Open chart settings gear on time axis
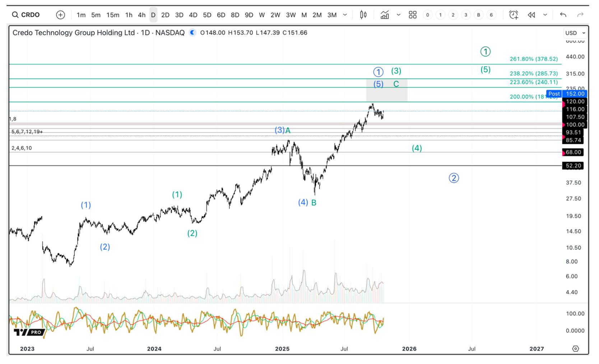Screen dimensions: 599x364 [x=576, y=349]
